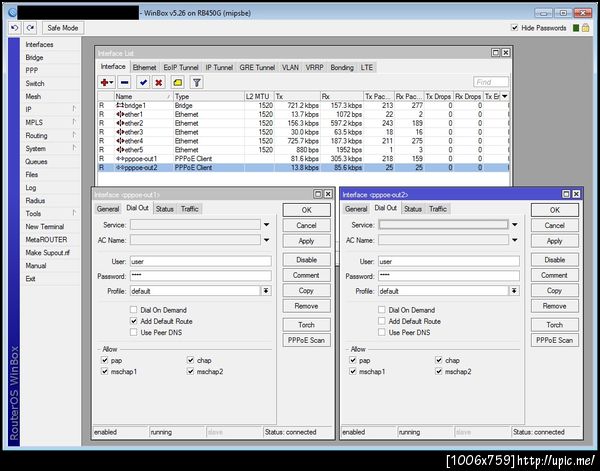Image resolution: width=600 pixels, height=471 pixels.
Task: Toggle Dial On Demand in pppoe-out1 window
Action: click(134, 310)
